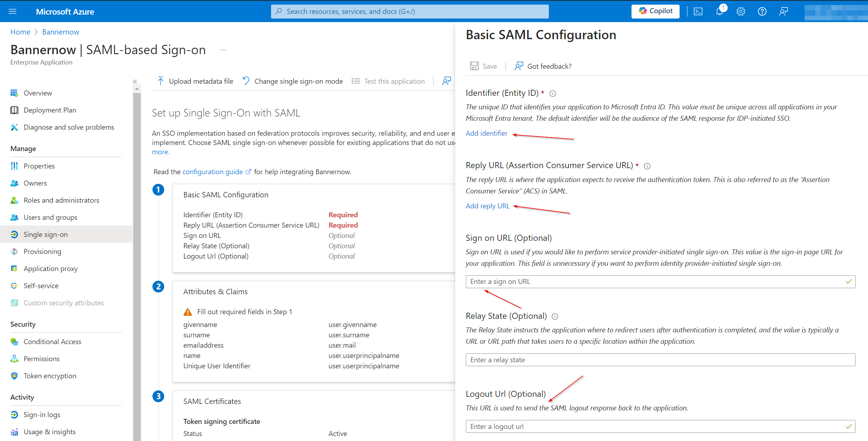The height and width of the screenshot is (441, 868).
Task: Click the 'more.' link in the description
Action: coord(161,152)
